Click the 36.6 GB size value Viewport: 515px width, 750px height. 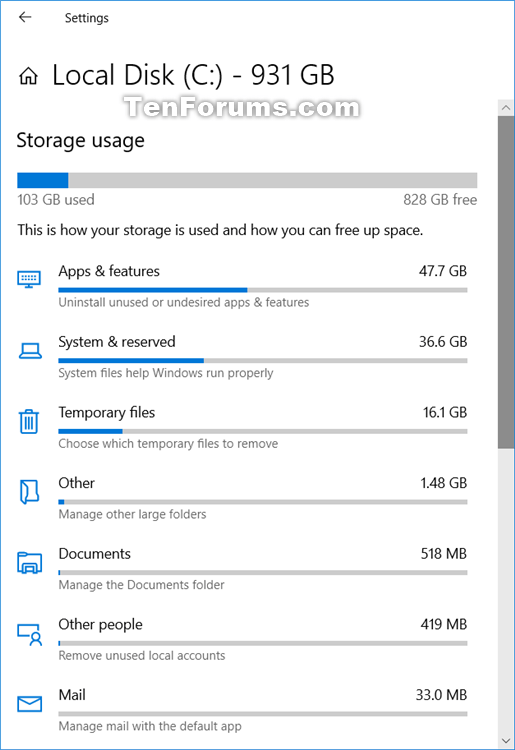click(x=443, y=342)
